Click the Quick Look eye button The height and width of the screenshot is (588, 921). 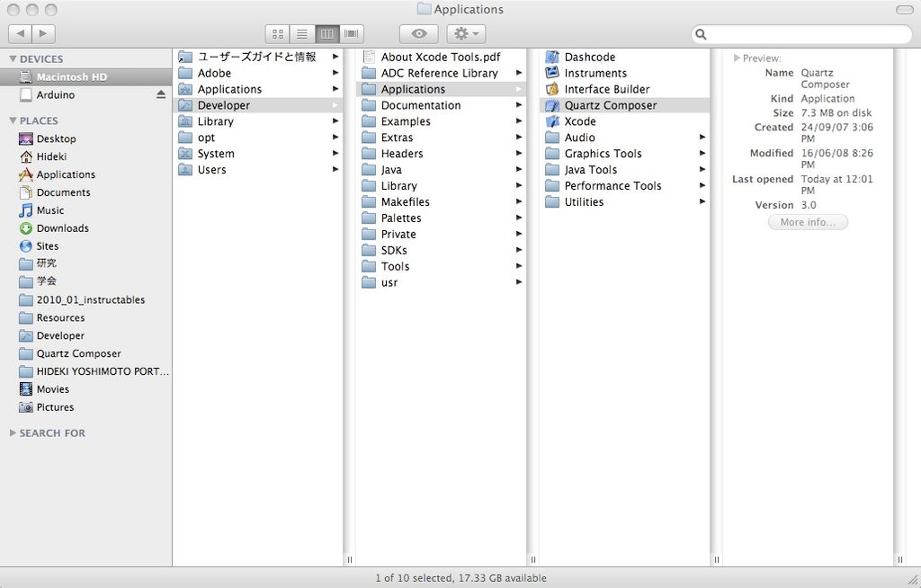point(419,34)
